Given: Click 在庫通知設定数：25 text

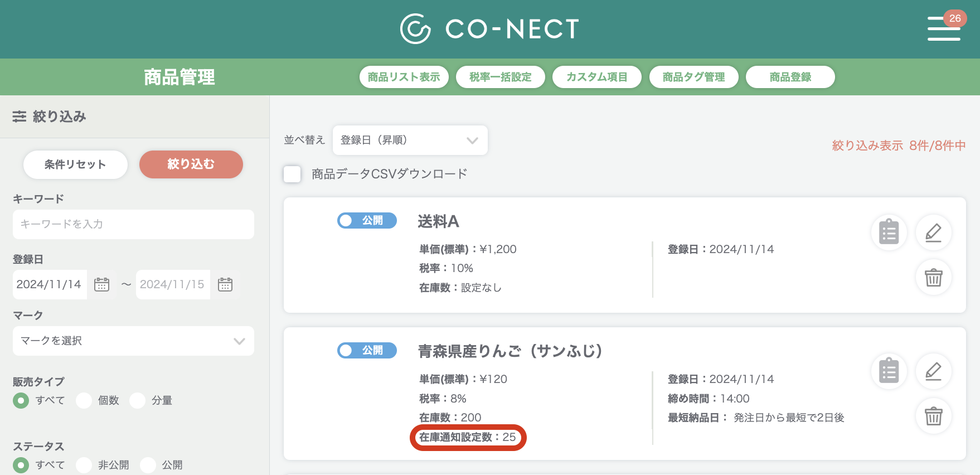Looking at the screenshot, I should coord(468,437).
